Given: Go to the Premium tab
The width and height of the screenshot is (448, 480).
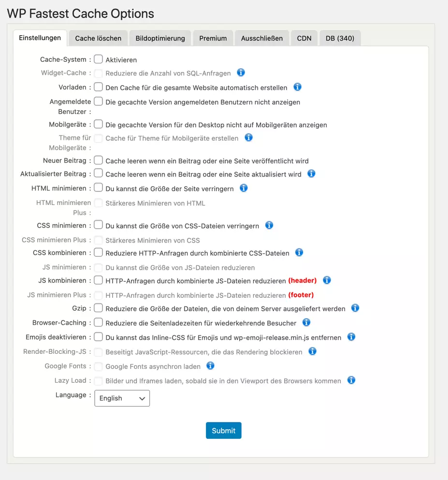Looking at the screenshot, I should [x=213, y=38].
